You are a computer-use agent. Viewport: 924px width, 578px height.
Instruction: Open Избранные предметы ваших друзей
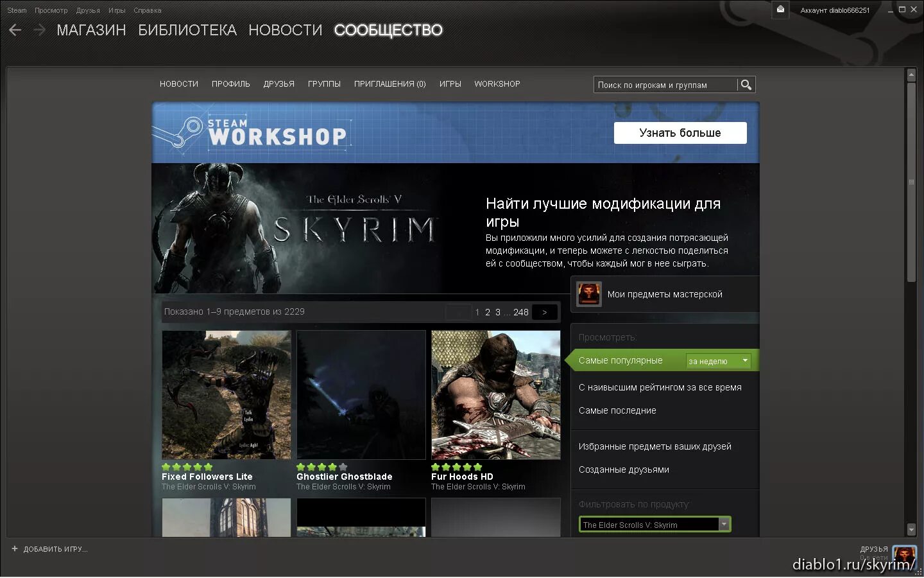pyautogui.click(x=654, y=446)
